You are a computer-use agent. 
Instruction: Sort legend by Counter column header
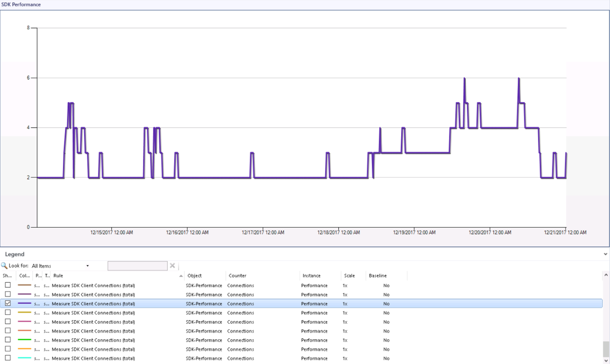coord(237,276)
